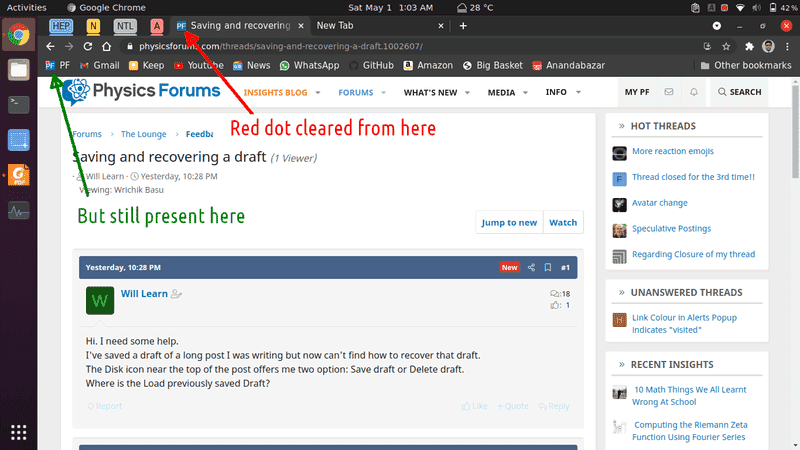Show Applications grid in dock
This screenshot has width=800, height=450.
tap(18, 433)
